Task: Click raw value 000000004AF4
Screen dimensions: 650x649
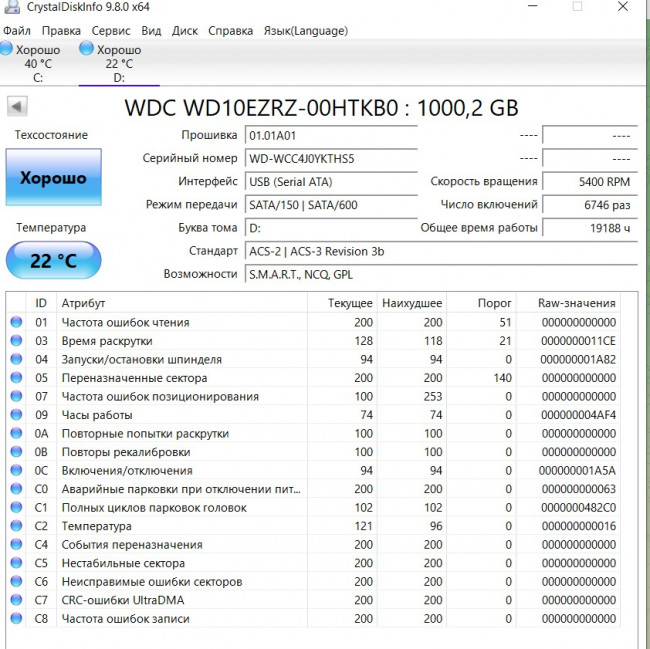Action: [x=578, y=415]
